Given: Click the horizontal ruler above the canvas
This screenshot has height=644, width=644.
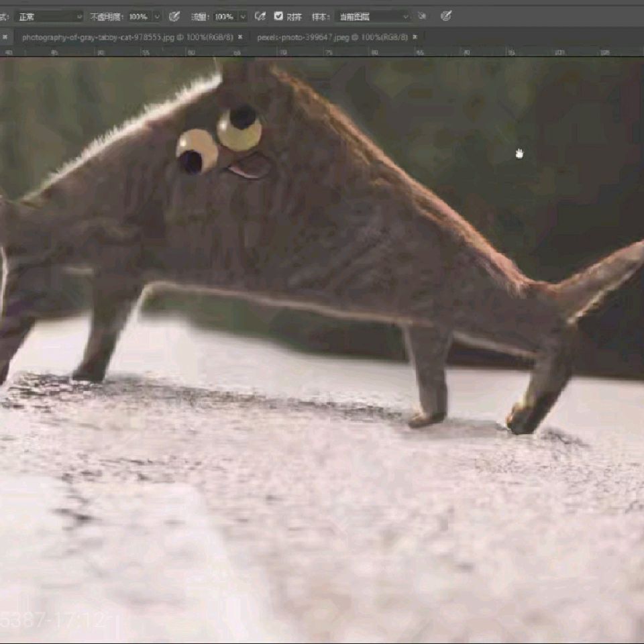Looking at the screenshot, I should tap(322, 52).
